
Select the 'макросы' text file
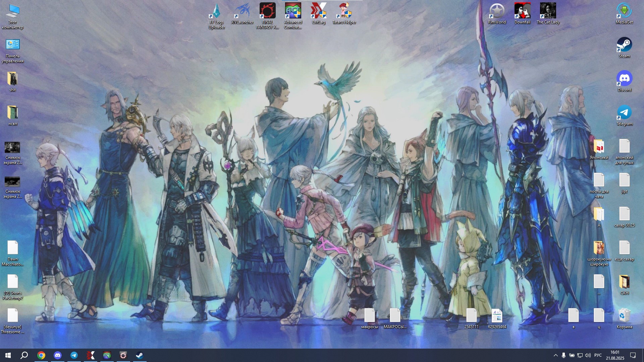370,318
